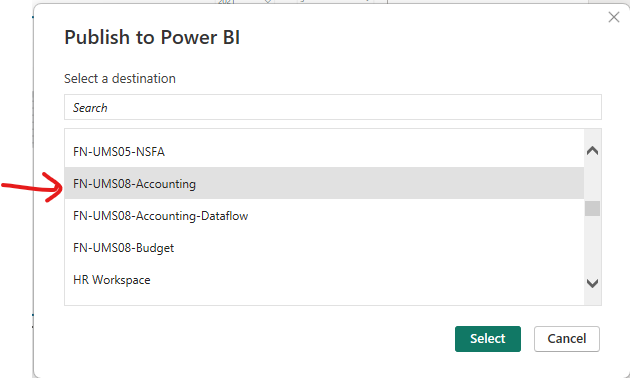Cancel the publish dialog

point(567,339)
